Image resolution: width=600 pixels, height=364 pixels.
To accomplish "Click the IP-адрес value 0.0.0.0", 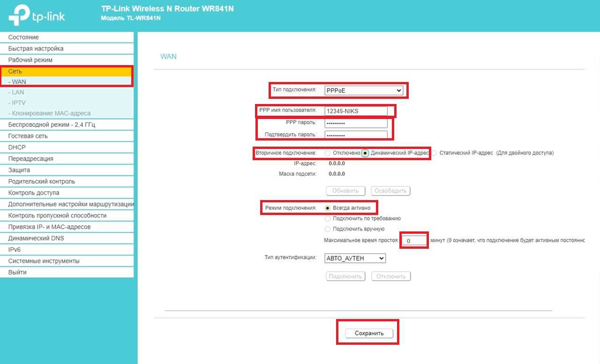I will [337, 163].
